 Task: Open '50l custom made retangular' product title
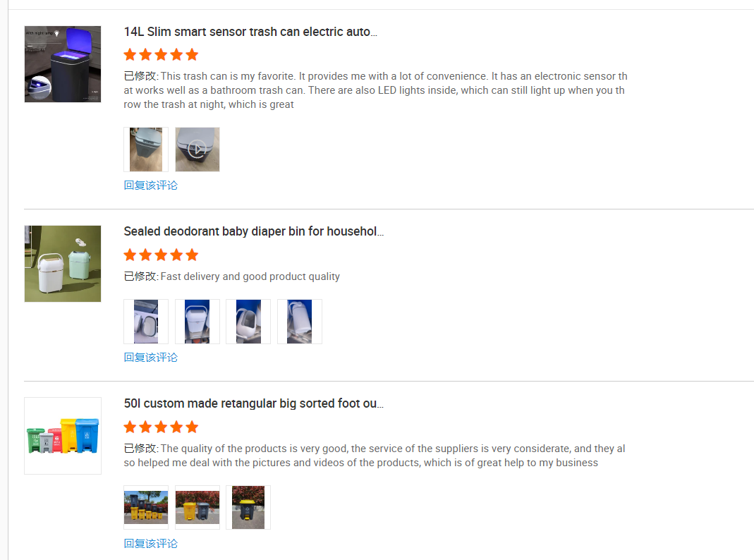click(254, 403)
